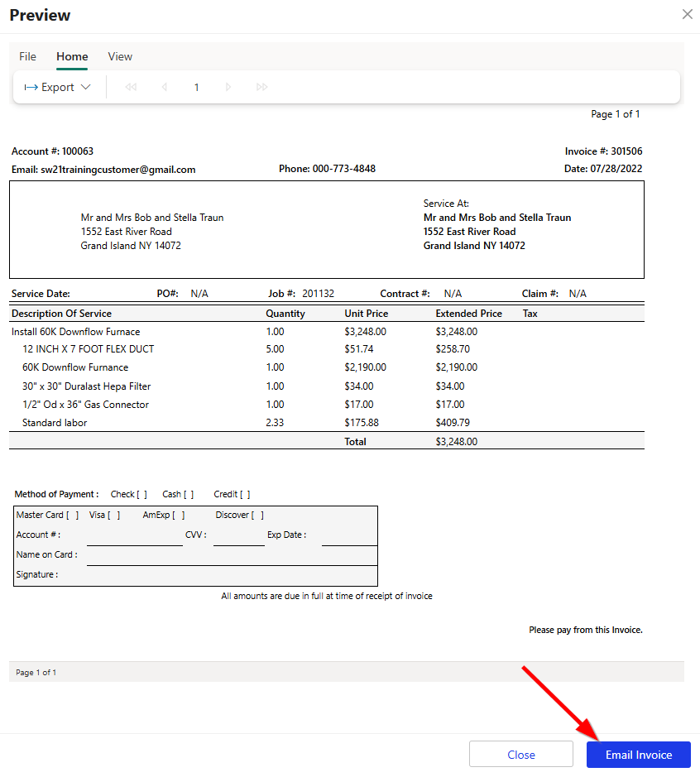Go to last page icon
This screenshot has height=777, width=700.
(x=261, y=87)
